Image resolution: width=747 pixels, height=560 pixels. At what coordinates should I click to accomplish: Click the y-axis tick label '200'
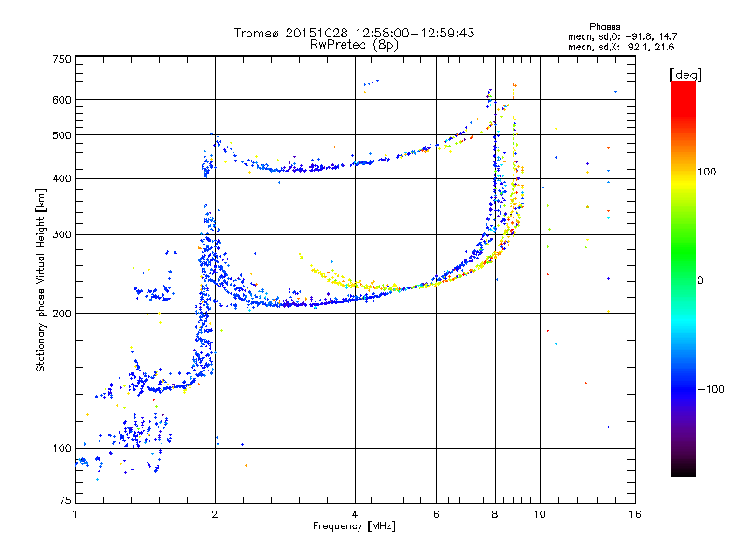pyautogui.click(x=62, y=314)
